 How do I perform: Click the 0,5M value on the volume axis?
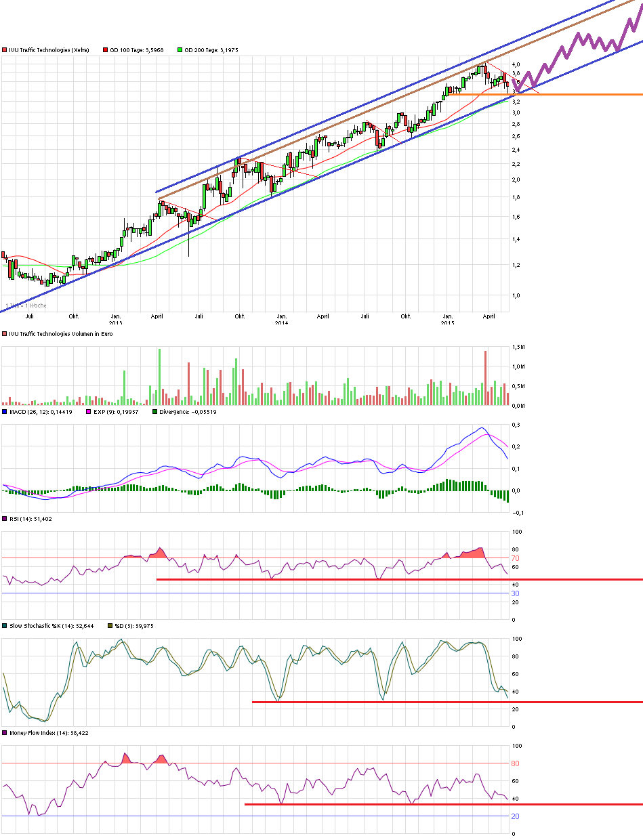pos(518,386)
